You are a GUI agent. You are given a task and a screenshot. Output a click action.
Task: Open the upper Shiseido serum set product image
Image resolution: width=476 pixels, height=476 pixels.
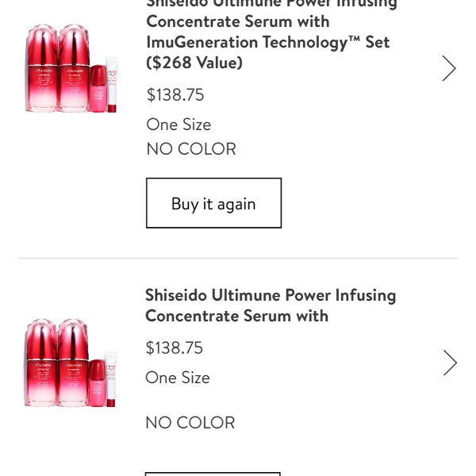71,68
